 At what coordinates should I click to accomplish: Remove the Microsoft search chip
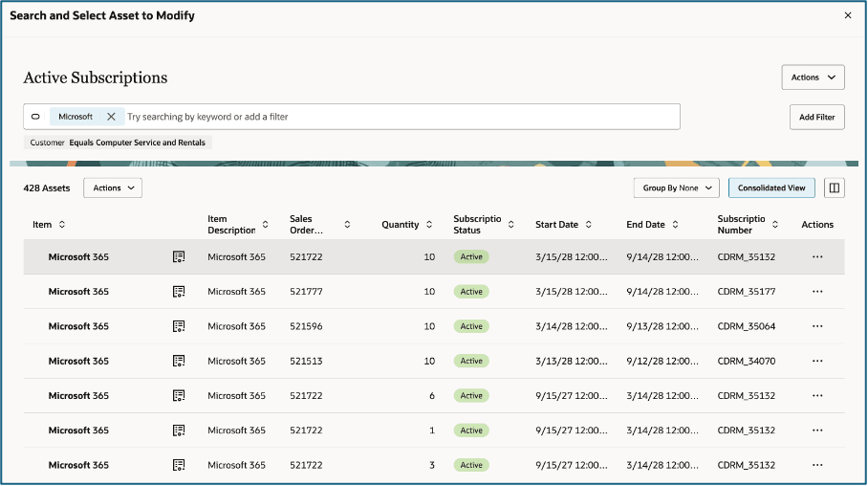pos(111,117)
